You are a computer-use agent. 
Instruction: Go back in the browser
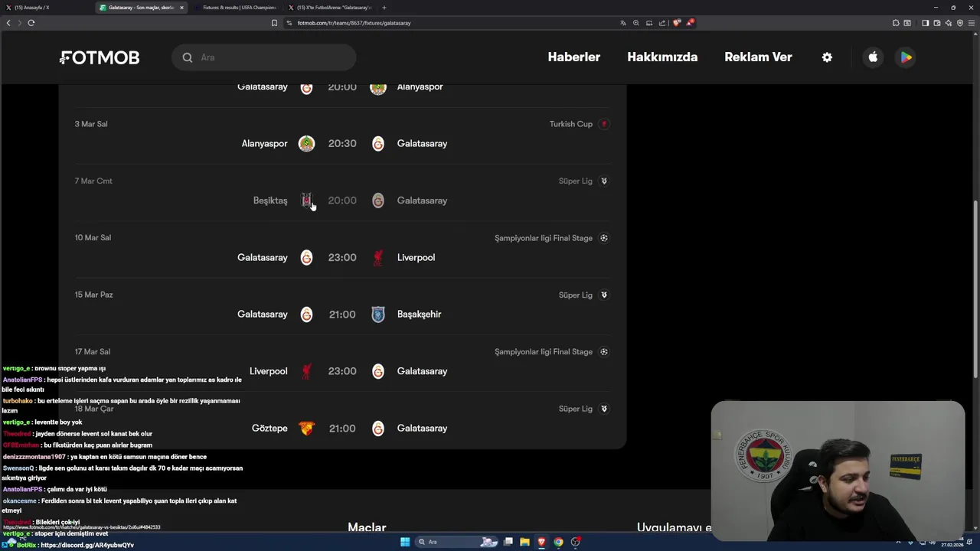[x=8, y=23]
